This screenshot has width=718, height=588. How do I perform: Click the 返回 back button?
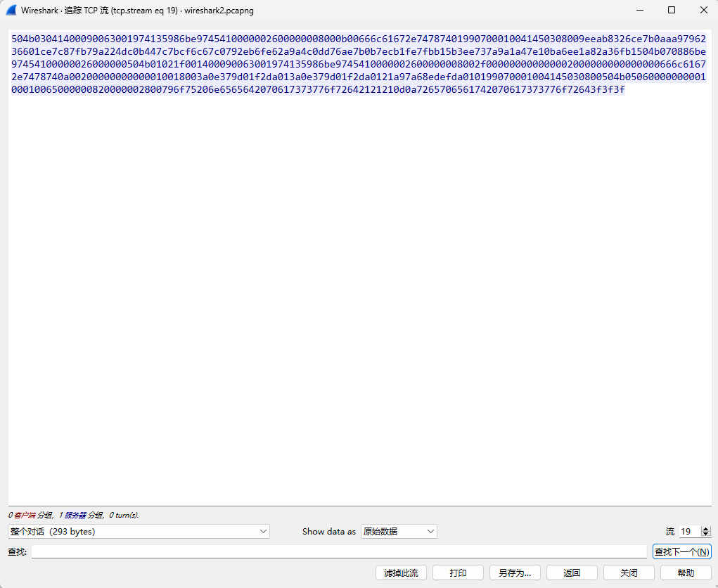point(572,573)
